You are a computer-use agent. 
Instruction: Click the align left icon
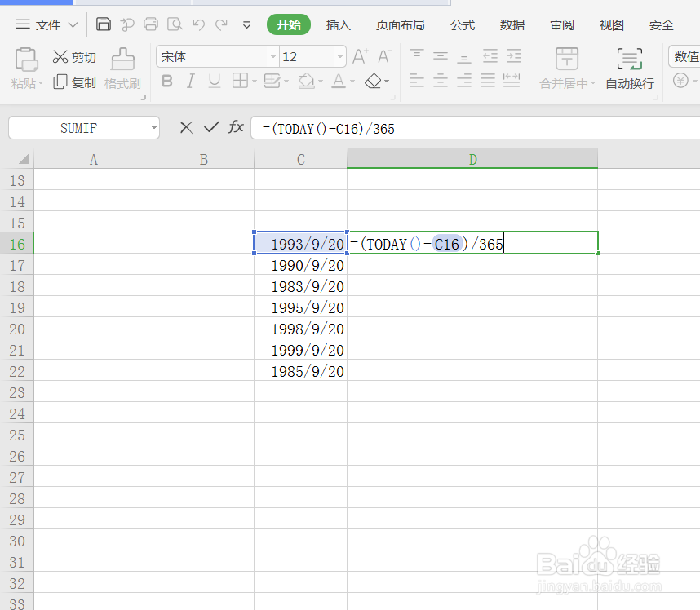click(x=417, y=81)
